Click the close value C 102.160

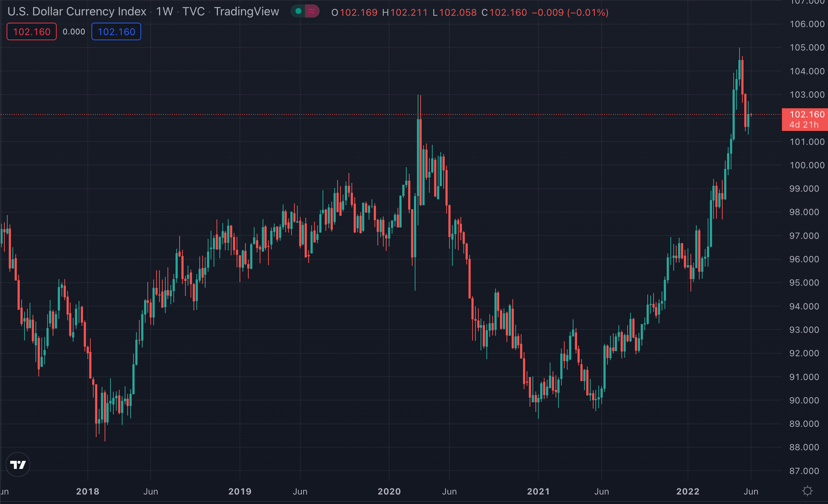[x=504, y=12]
